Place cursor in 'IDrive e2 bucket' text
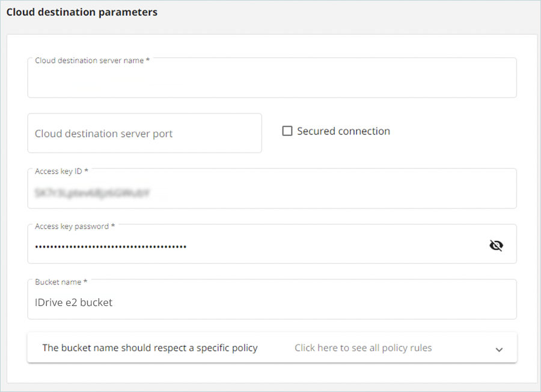 pyautogui.click(x=73, y=302)
